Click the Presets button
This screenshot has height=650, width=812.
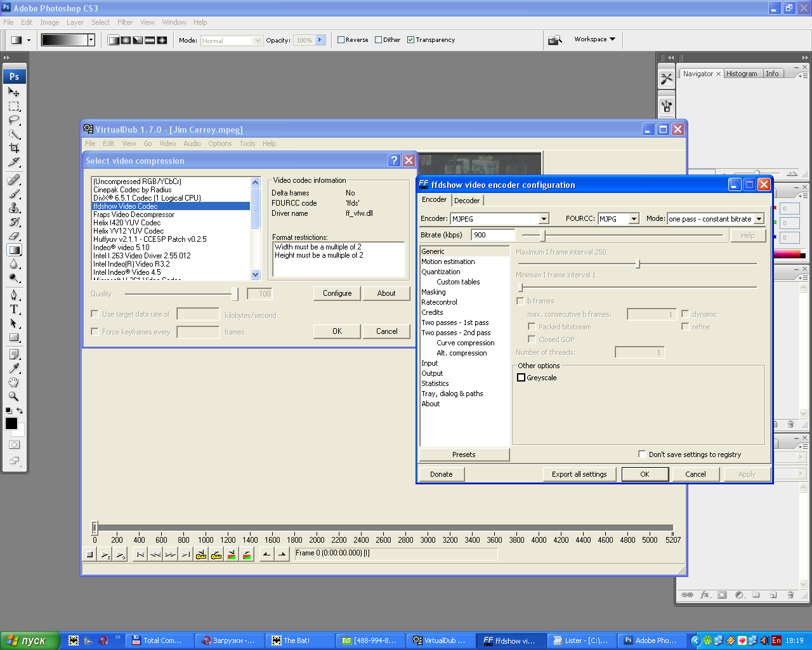click(464, 454)
